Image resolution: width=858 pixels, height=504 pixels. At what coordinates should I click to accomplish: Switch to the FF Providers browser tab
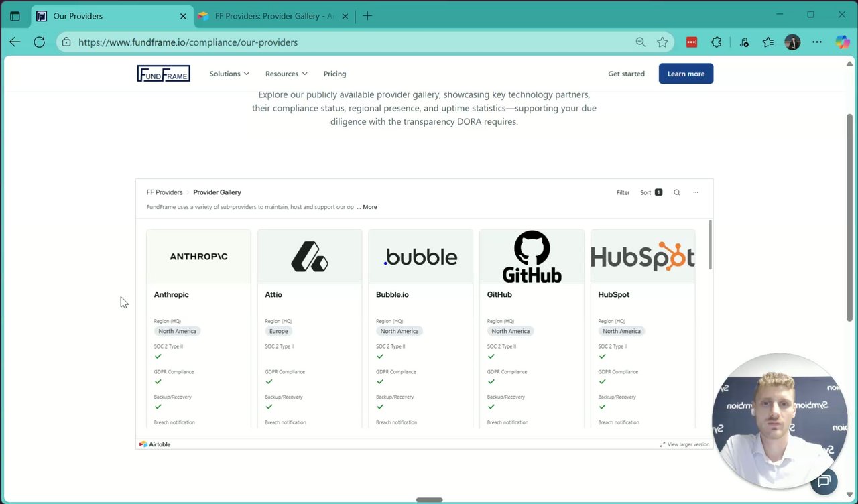coord(275,16)
